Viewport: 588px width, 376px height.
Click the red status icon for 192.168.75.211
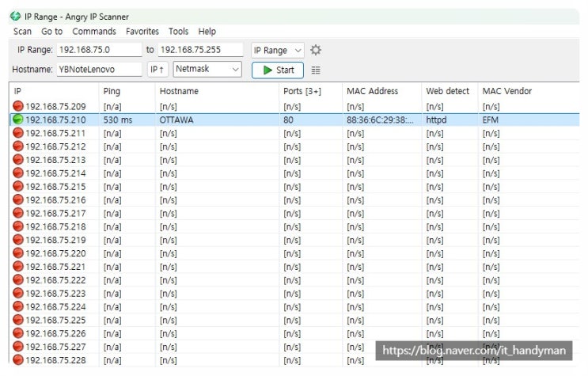click(x=17, y=133)
